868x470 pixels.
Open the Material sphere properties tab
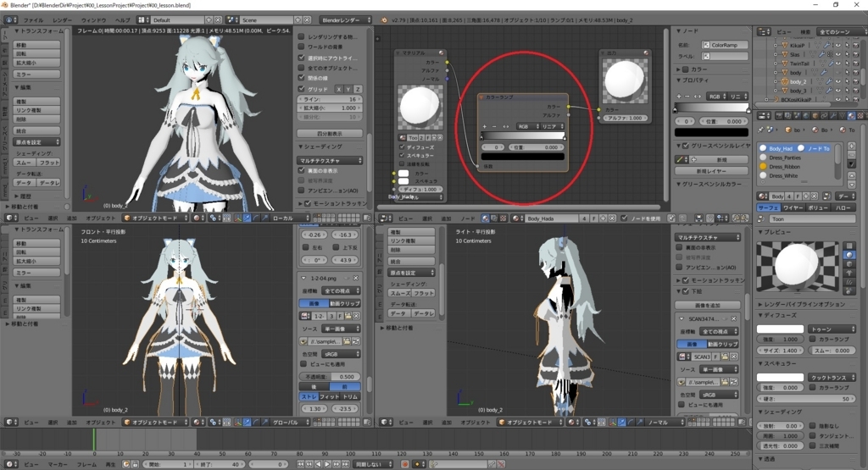851,115
